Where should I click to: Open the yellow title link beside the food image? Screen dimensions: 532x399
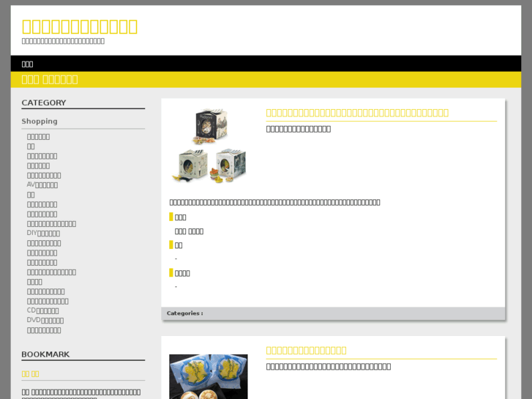pyautogui.click(x=306, y=350)
